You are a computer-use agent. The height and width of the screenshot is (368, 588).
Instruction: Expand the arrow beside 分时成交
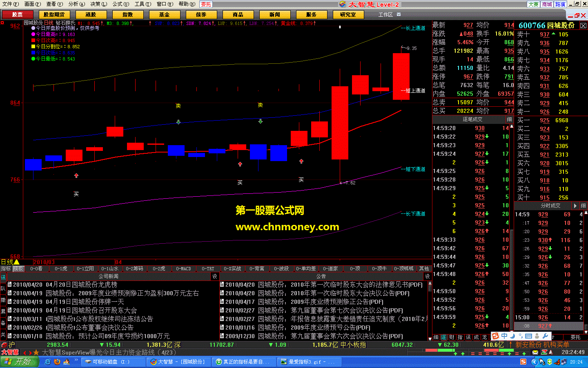pyautogui.click(x=575, y=206)
